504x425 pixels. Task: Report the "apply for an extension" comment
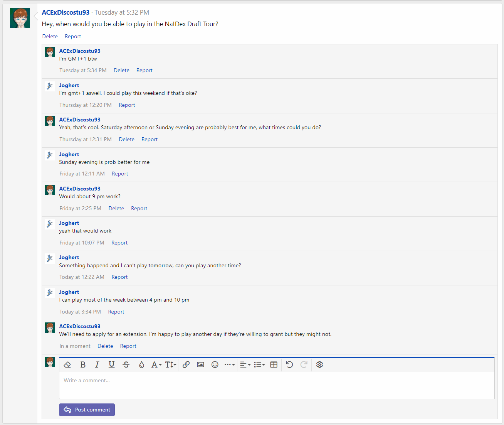[128, 346]
